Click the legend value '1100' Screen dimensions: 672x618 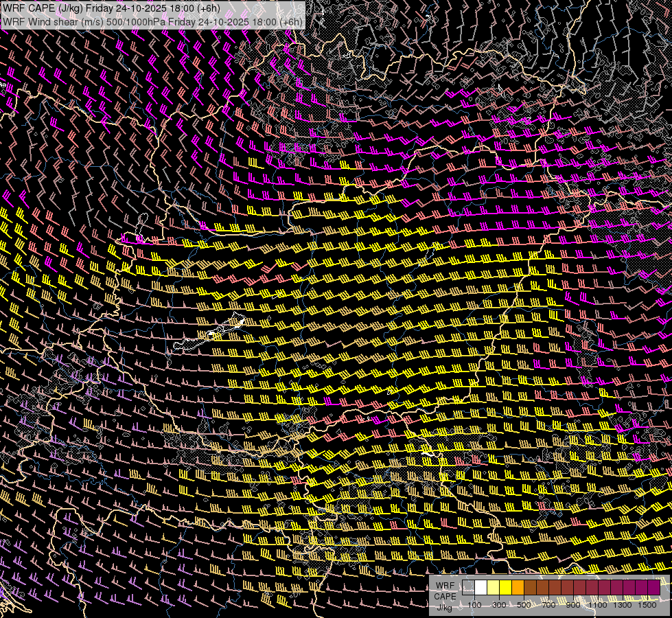598,605
